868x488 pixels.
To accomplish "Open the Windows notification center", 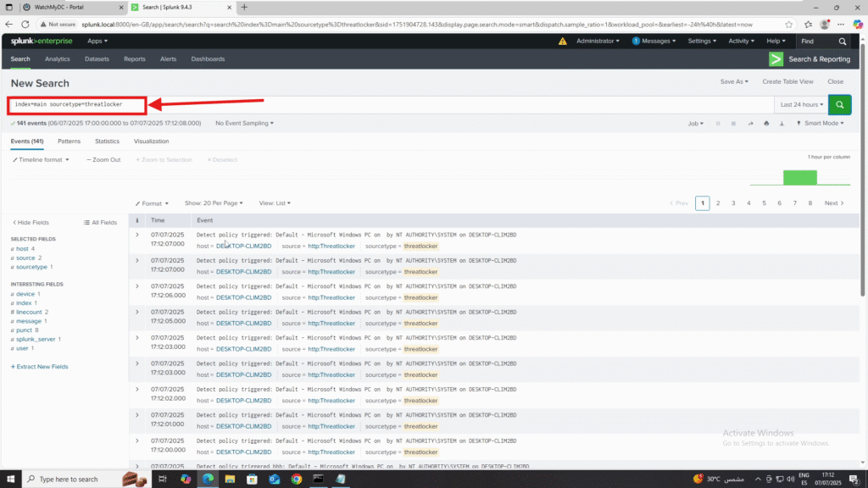I will click(x=854, y=480).
